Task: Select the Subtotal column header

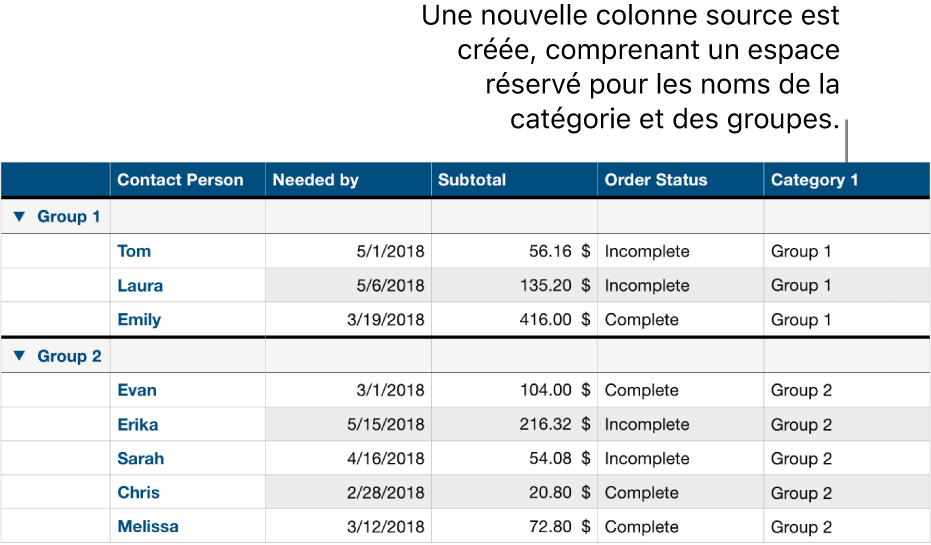Action: (x=471, y=180)
